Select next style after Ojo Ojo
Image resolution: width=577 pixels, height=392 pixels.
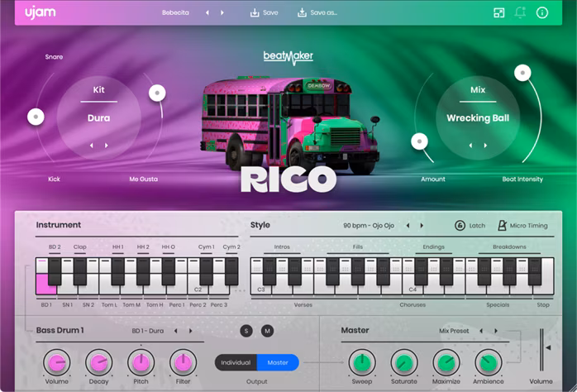point(422,225)
